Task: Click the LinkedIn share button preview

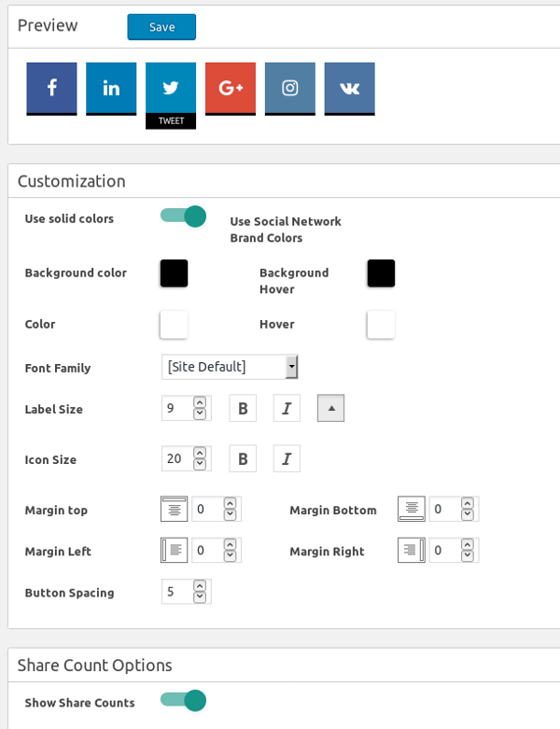Action: (x=111, y=89)
